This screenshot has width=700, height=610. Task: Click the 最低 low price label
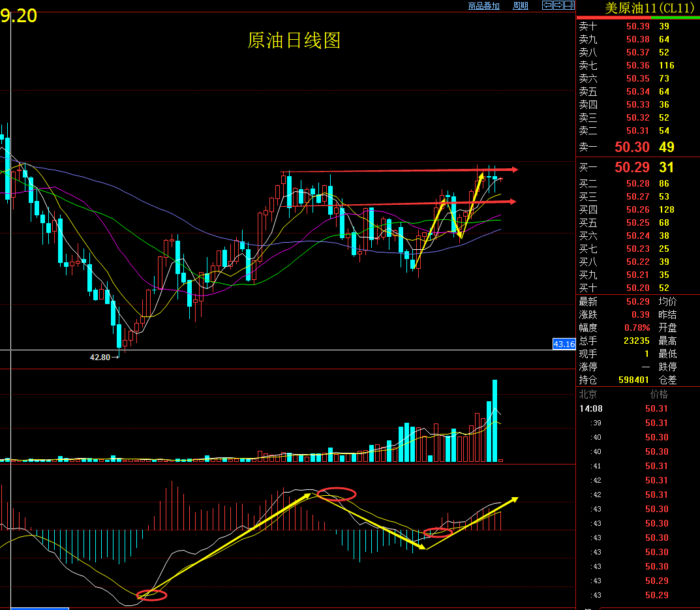(x=668, y=354)
